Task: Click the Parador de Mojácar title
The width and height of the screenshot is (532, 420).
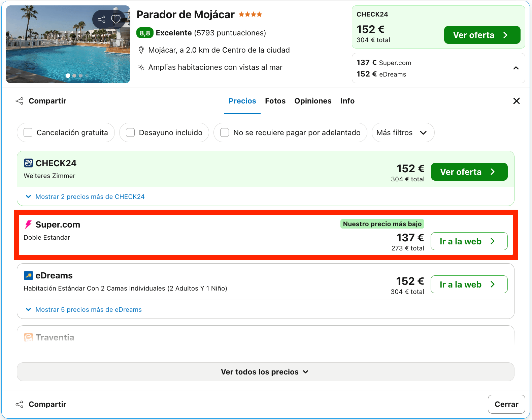Action: [x=186, y=14]
